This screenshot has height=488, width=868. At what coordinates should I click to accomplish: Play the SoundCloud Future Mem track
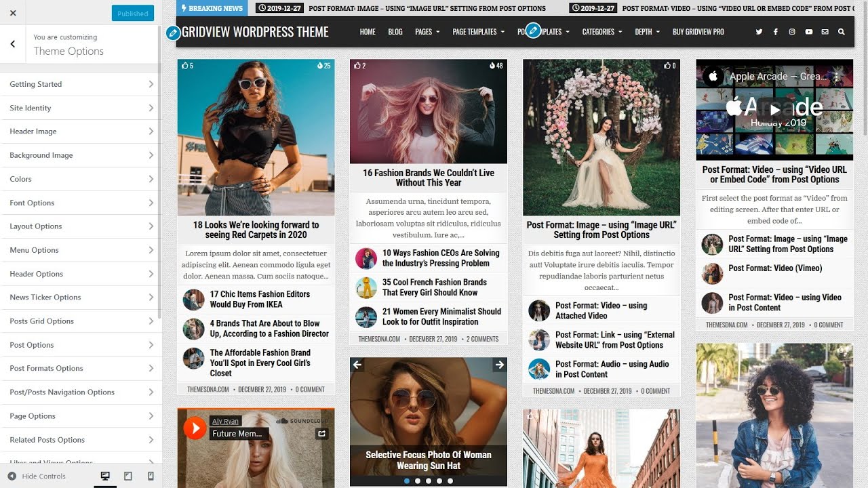(195, 428)
